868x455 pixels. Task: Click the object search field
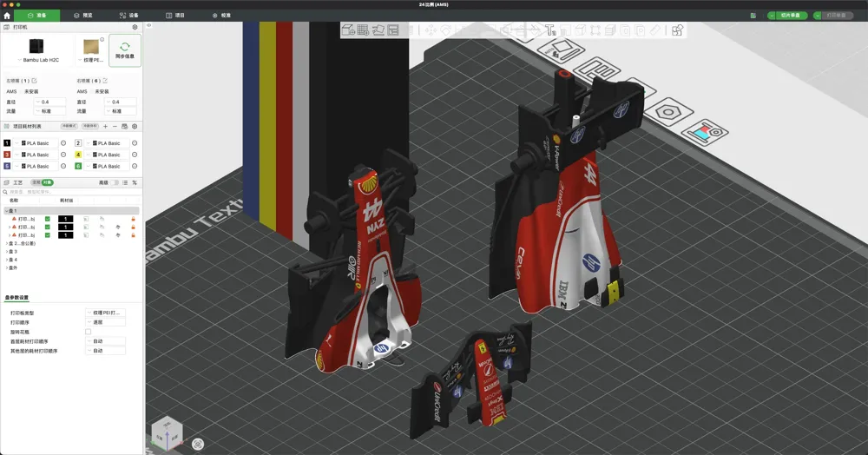(x=72, y=192)
